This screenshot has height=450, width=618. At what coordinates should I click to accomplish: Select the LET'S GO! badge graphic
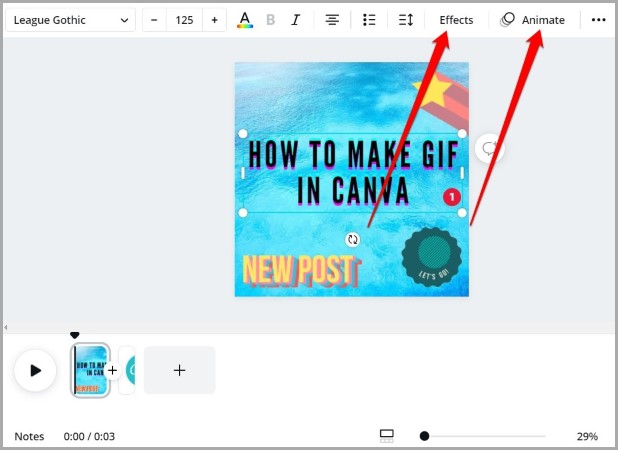pyautogui.click(x=432, y=257)
